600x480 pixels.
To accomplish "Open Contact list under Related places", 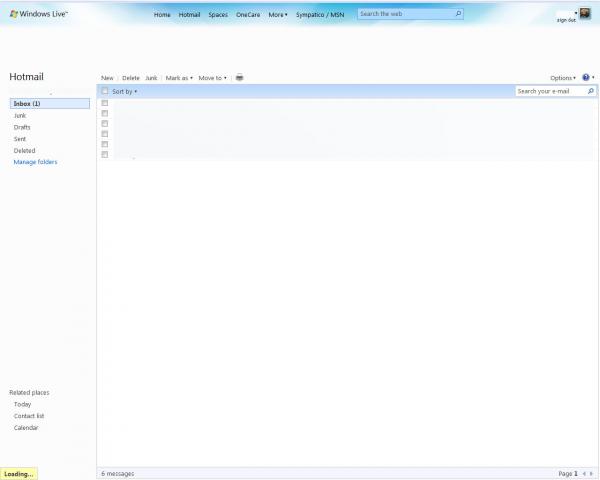I will pyautogui.click(x=29, y=416).
